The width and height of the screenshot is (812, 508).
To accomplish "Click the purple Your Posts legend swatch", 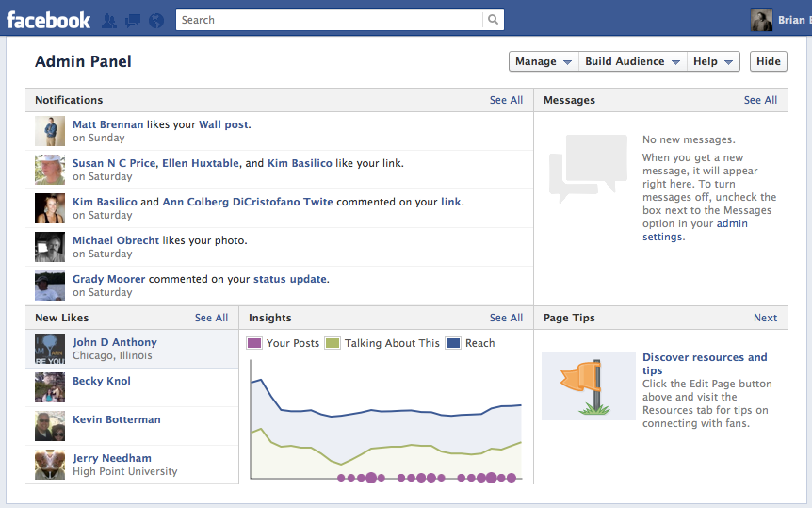I will (254, 343).
